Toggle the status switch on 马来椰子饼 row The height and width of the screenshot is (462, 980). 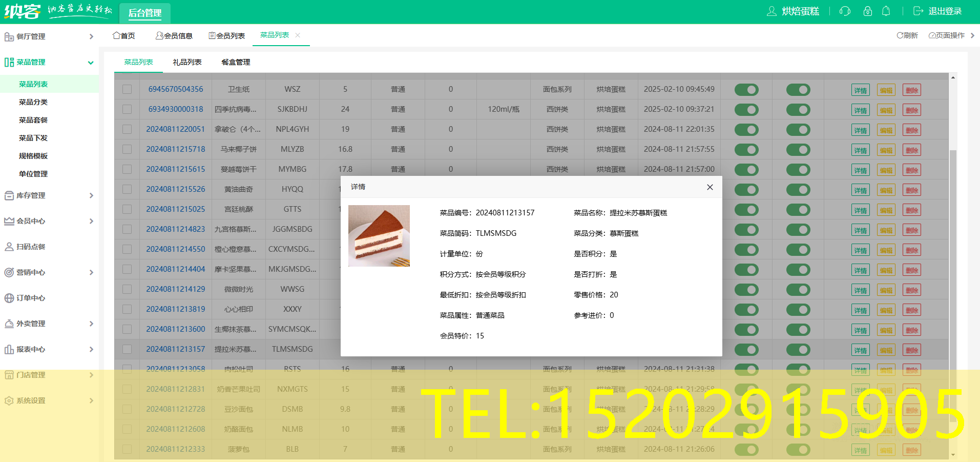pos(746,149)
